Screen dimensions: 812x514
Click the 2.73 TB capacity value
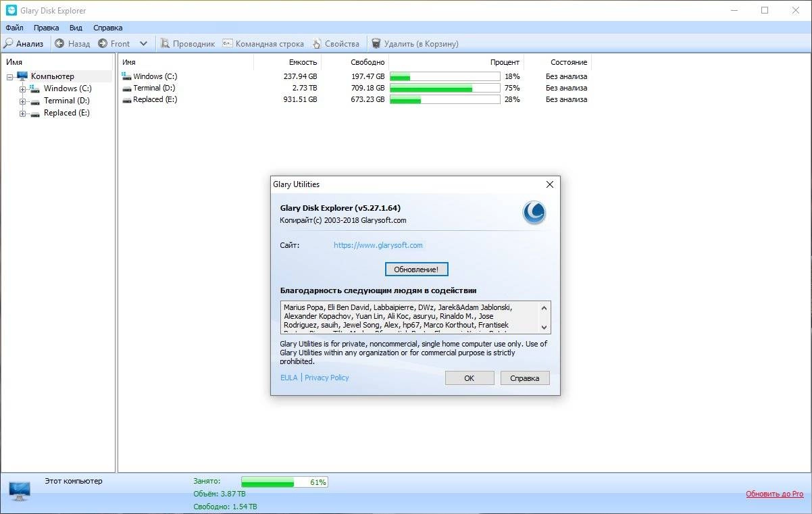[304, 88]
